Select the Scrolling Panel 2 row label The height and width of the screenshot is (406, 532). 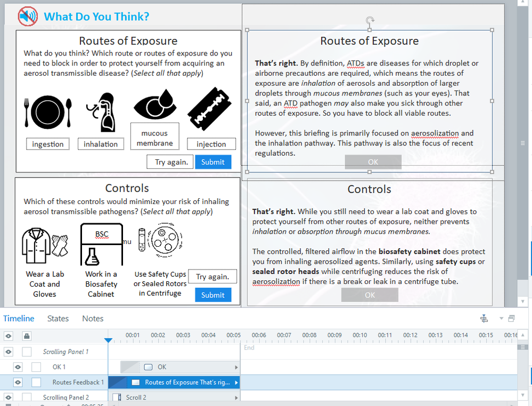point(66,397)
